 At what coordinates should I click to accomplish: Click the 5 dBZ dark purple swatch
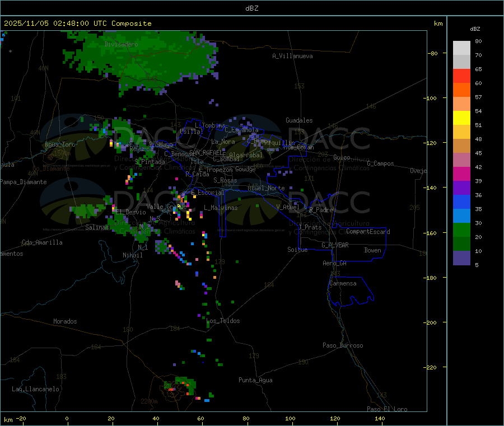pyautogui.click(x=461, y=258)
